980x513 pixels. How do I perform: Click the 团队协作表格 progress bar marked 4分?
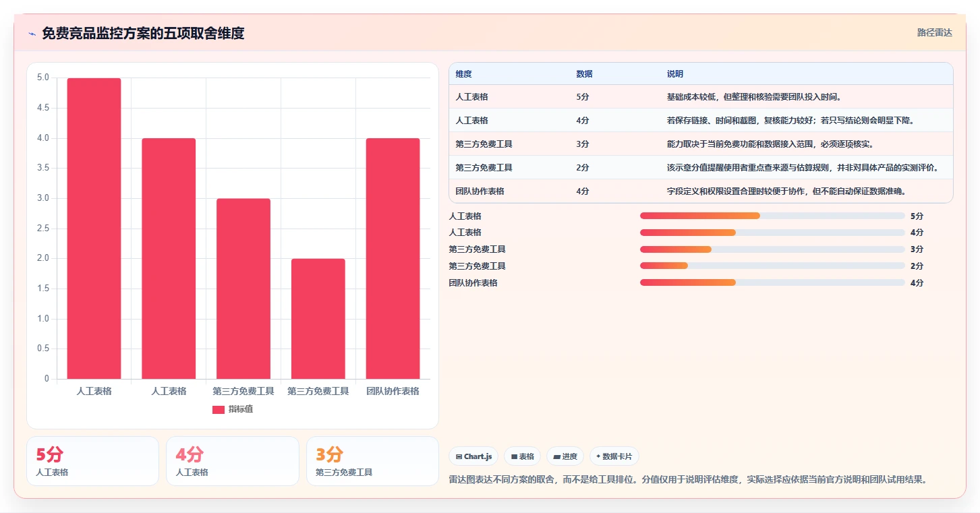[772, 283]
